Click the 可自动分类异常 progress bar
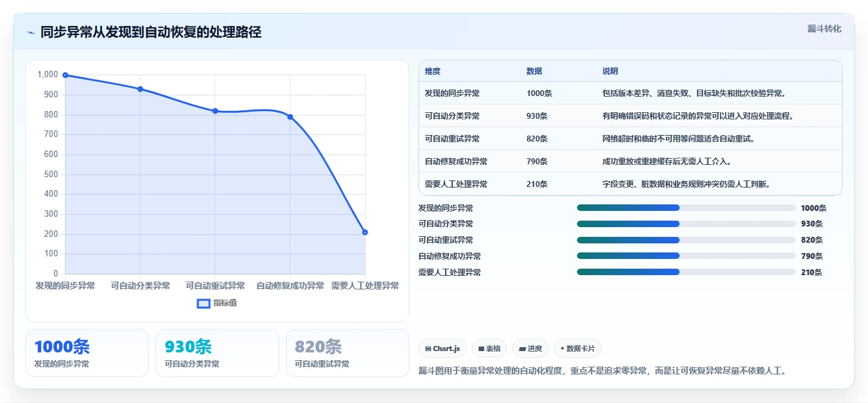The height and width of the screenshot is (403, 868). (x=686, y=224)
